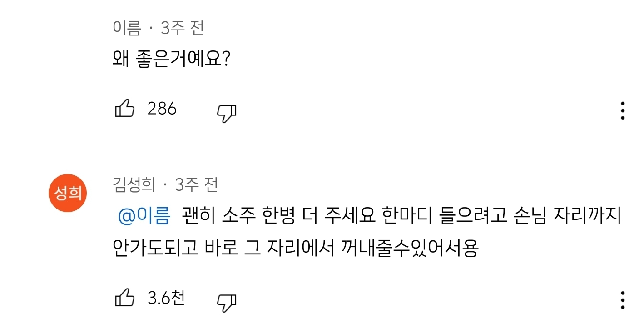Click the 3.6천 like count
The height and width of the screenshot is (334, 644).
click(166, 298)
